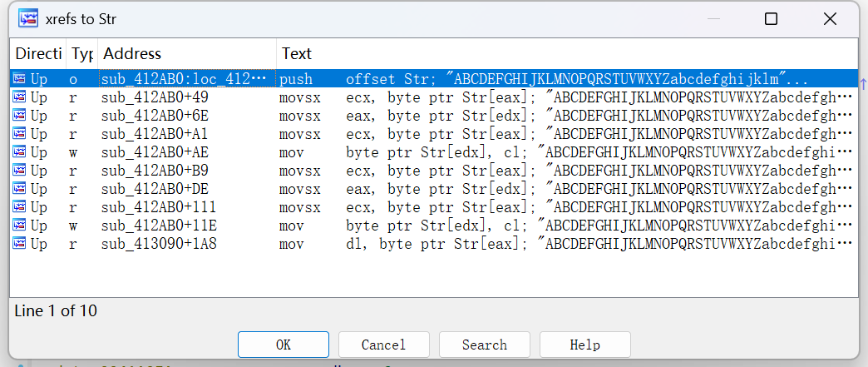The image size is (868, 367).
Task: Select the xref icon for sub_412AB0+B9
Action: [x=20, y=171]
